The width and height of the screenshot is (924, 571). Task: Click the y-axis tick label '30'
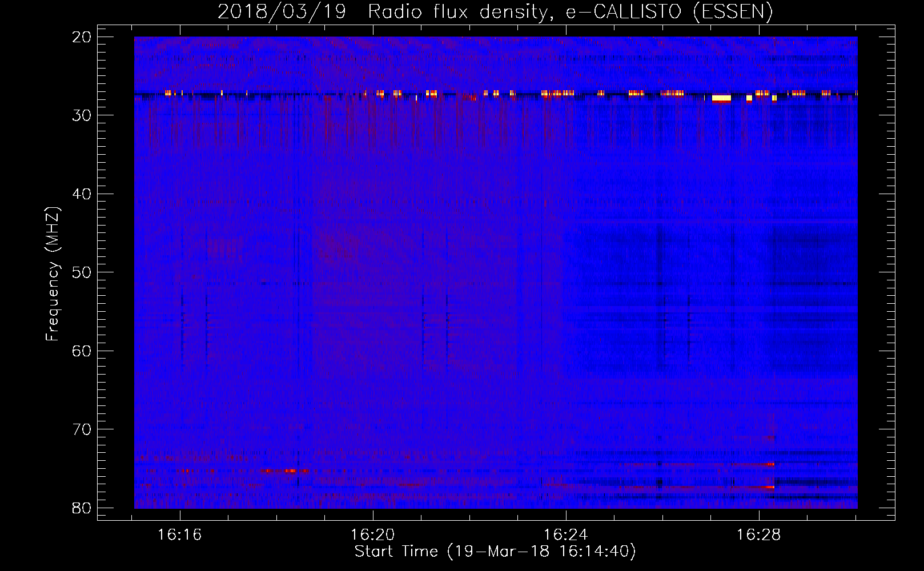click(82, 115)
